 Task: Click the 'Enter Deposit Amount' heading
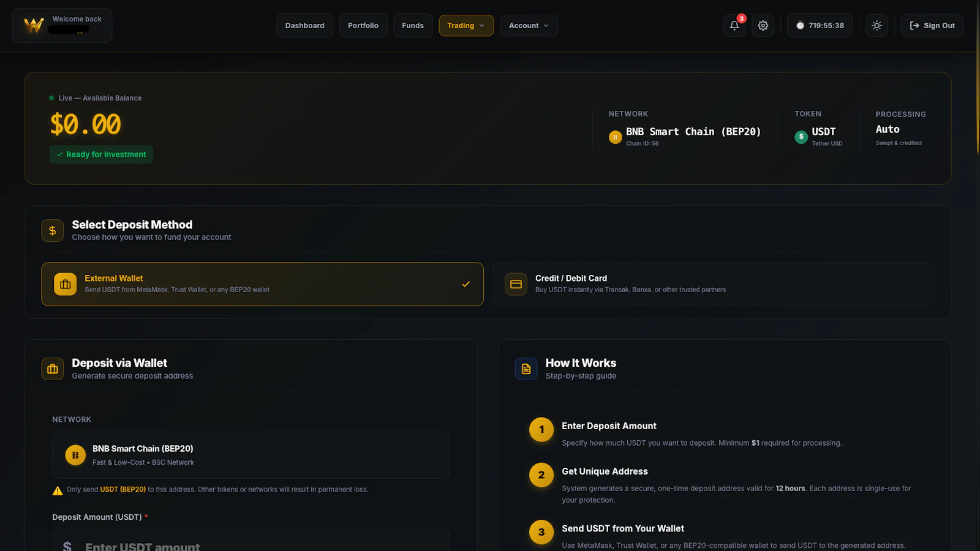pos(609,426)
